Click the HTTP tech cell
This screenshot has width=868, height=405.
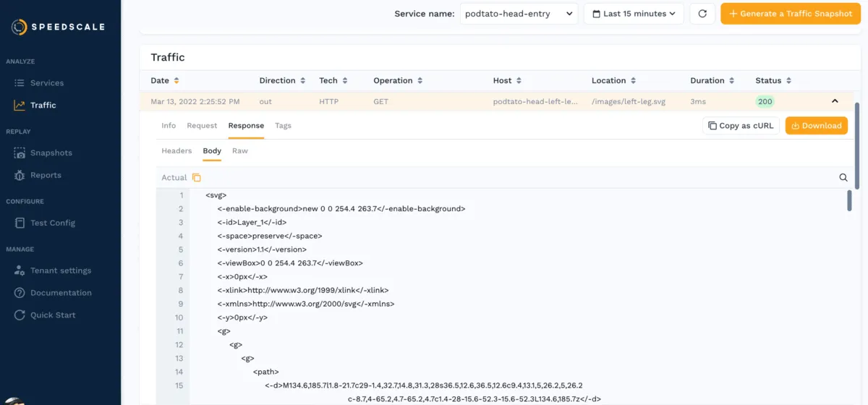[x=328, y=102]
